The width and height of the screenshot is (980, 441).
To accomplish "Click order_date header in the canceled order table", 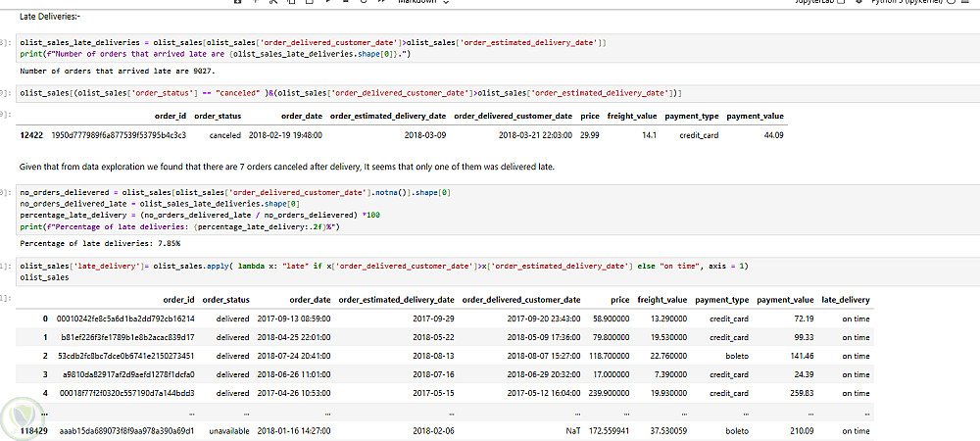I will (301, 117).
